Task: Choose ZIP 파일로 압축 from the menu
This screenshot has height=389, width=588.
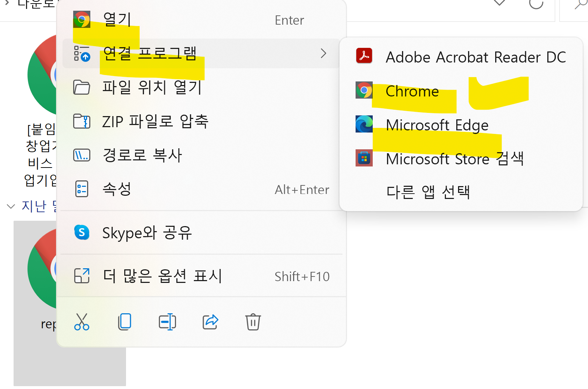Action: tap(155, 121)
